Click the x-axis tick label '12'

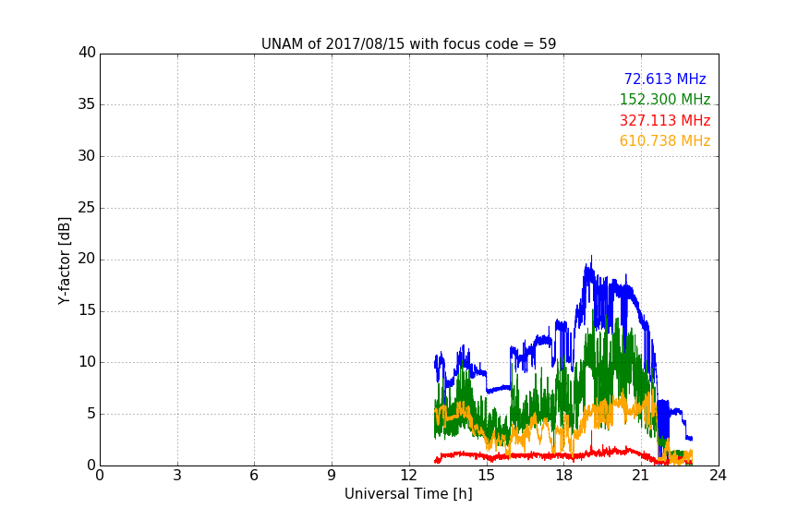pos(409,476)
